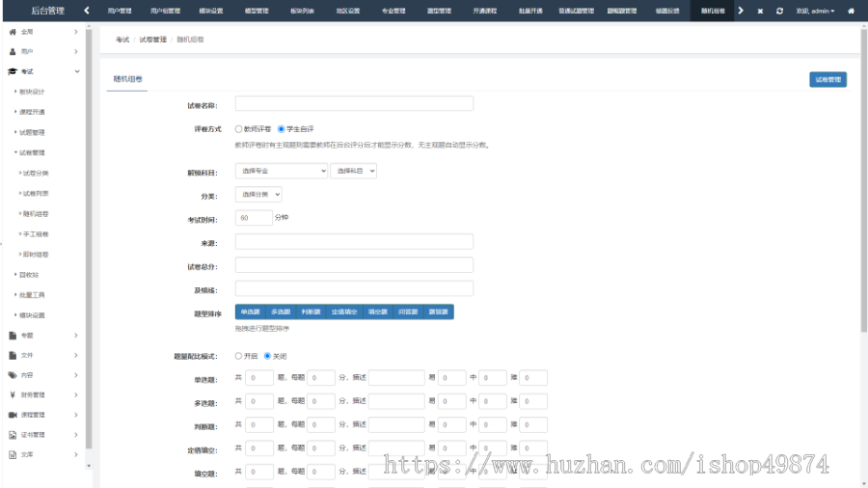Click the 专题 document icon in sidebar
This screenshot has width=868, height=488.
point(13,336)
